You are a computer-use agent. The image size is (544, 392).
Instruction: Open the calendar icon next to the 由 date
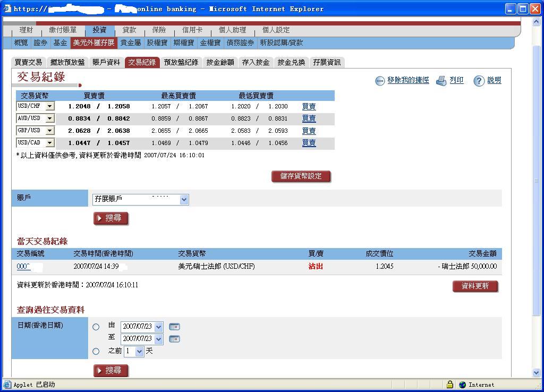(x=174, y=327)
